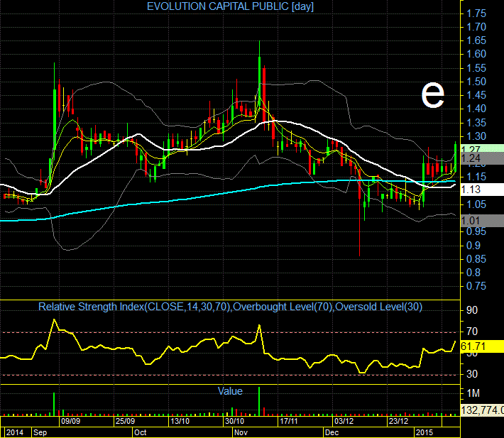This screenshot has height=438, width=504.
Task: Click the Dec month label
Action: [x=332, y=432]
